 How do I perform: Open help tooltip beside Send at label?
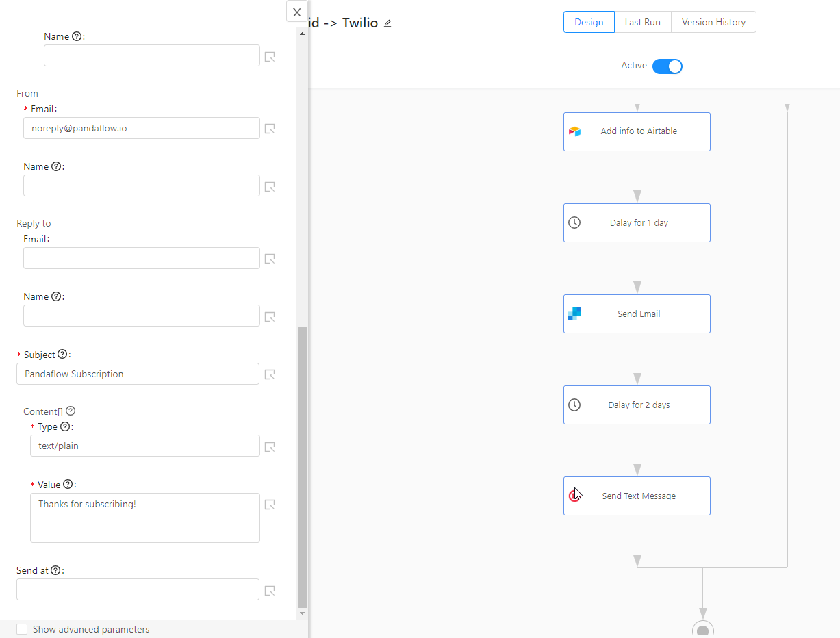[x=55, y=570]
